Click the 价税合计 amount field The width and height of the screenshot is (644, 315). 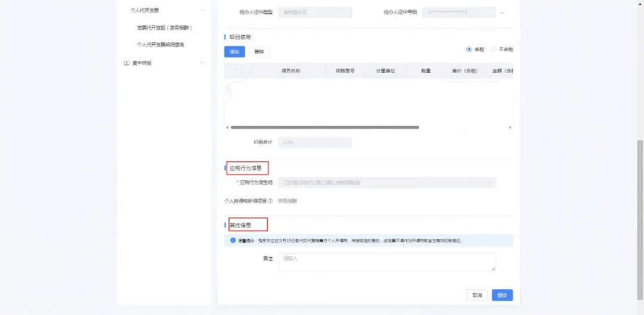(x=315, y=142)
